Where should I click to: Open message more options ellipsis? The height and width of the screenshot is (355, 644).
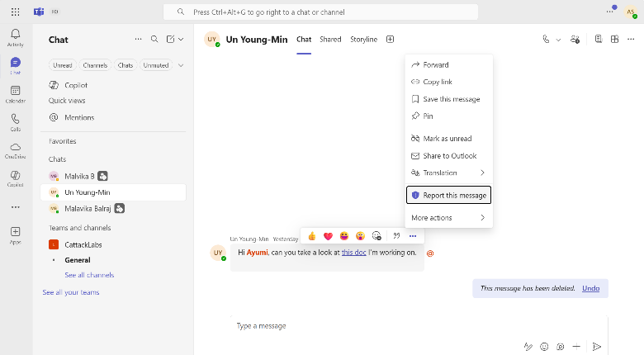pyautogui.click(x=413, y=236)
